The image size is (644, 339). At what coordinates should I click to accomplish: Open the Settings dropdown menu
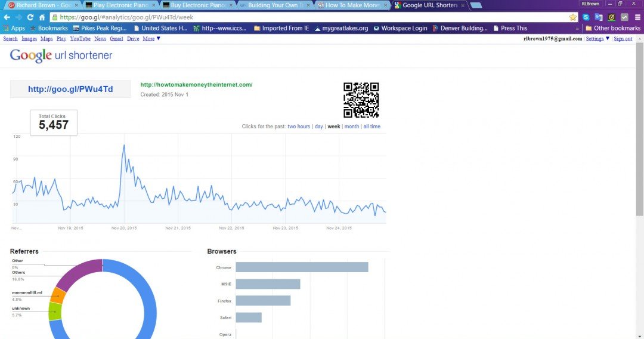[x=597, y=39]
